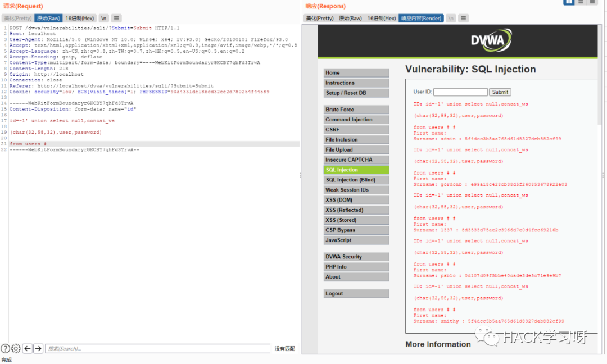
Task: Open DVWA Instructions menu item
Action: [x=356, y=83]
